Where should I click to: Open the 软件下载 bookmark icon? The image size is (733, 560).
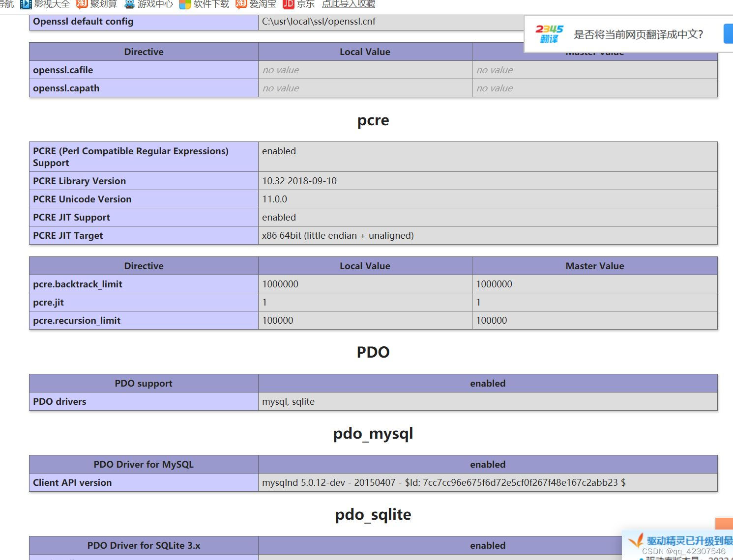click(185, 4)
